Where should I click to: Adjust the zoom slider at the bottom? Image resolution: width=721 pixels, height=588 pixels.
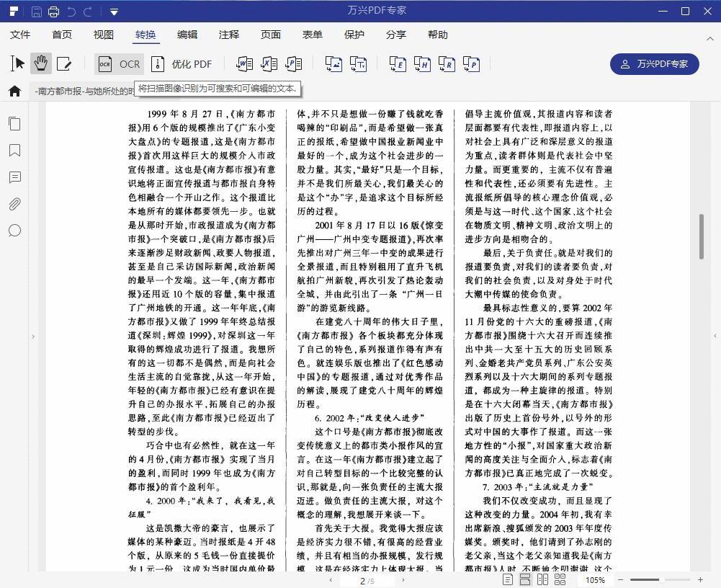pos(663,579)
